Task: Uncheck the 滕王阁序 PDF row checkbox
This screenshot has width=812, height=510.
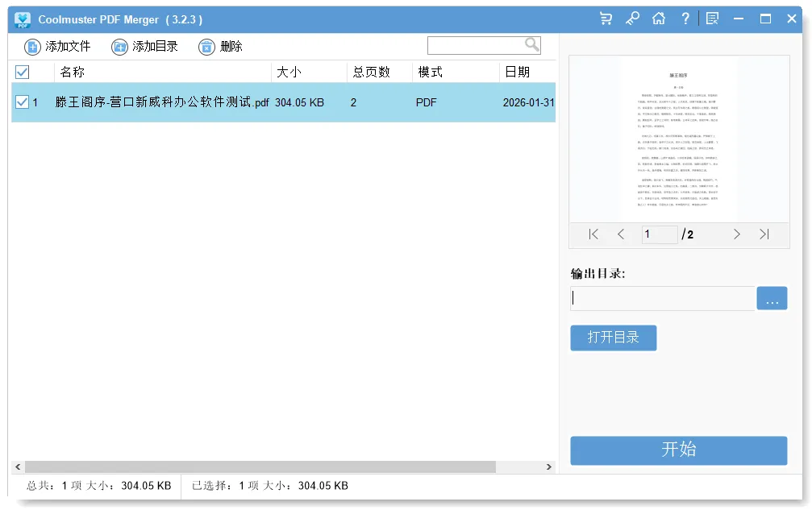Action: 22,102
